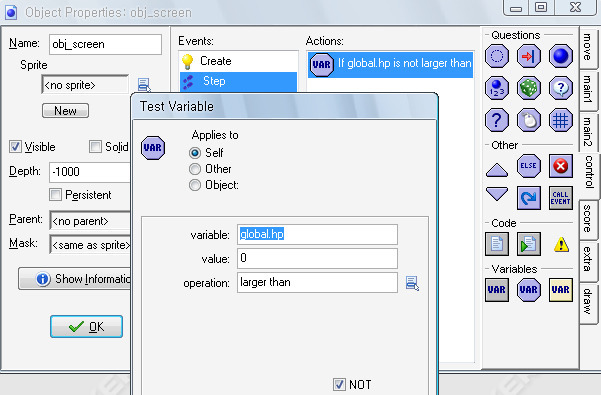The width and height of the screenshot is (601, 395).
Task: Add the Execute Code action icon
Action: click(x=497, y=244)
